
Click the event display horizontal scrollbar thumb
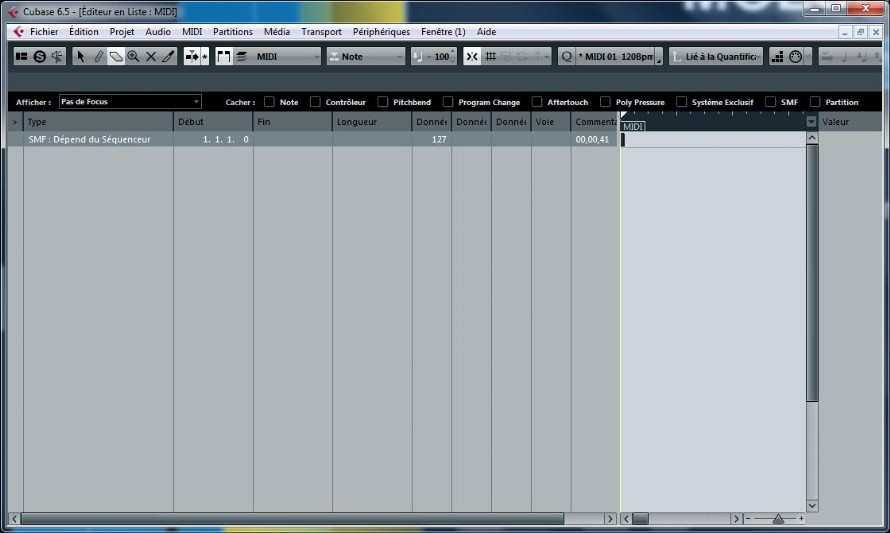pyautogui.click(x=641, y=518)
